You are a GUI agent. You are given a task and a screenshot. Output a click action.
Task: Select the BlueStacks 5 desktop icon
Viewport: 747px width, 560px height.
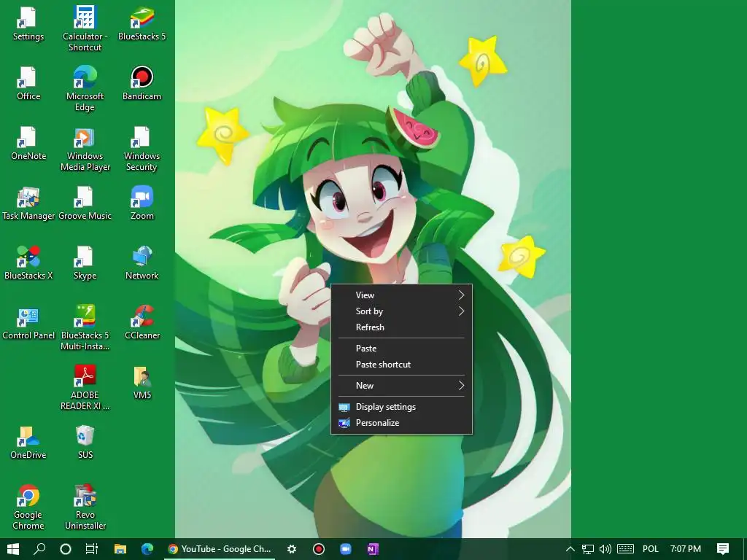pos(142,24)
